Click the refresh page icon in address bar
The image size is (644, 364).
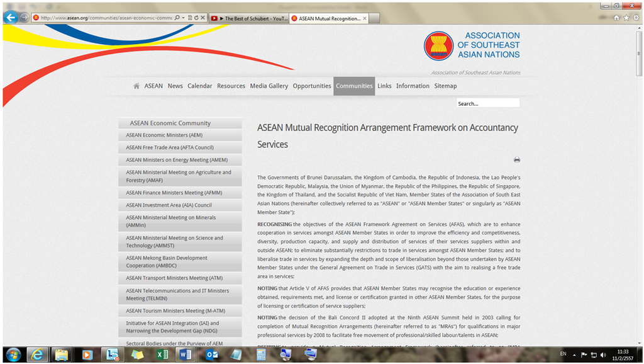click(x=196, y=18)
